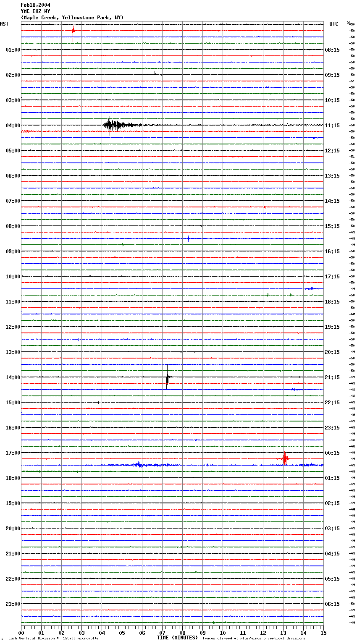Click the UTC timezone label
This screenshot has height=644, width=357.
coord(334,24)
